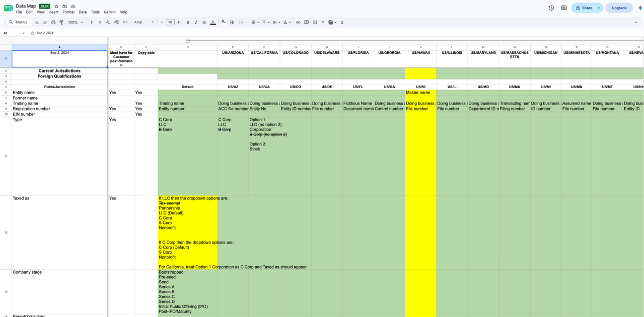Toggle italic formatting

click(196, 22)
